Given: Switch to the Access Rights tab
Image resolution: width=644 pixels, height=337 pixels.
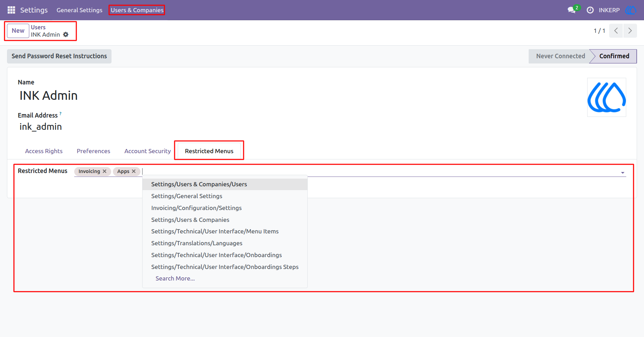Looking at the screenshot, I should point(44,151).
